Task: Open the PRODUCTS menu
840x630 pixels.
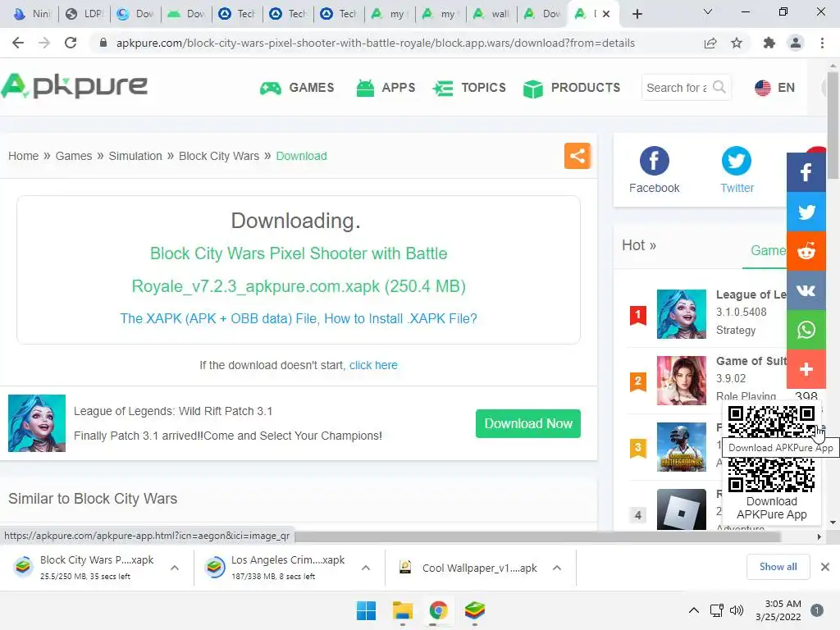Action: point(572,87)
